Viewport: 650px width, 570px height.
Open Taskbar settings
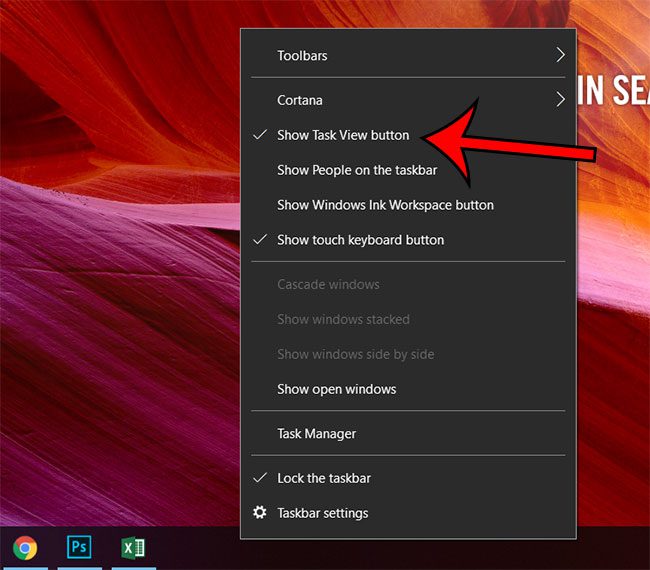[408, 513]
